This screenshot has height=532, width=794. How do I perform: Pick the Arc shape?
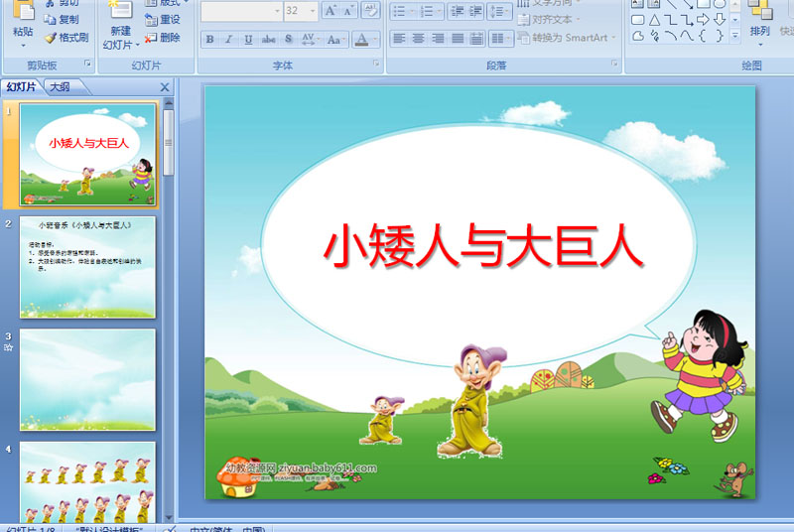coord(671,36)
